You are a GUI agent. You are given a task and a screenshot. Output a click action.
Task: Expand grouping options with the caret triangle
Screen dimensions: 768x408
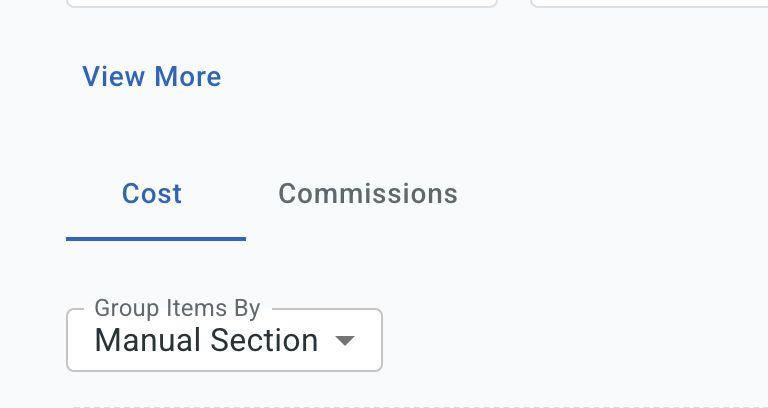(x=344, y=340)
